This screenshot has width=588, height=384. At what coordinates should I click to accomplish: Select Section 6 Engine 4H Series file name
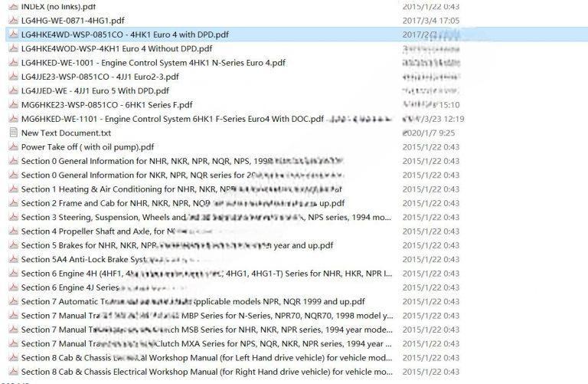click(207, 274)
